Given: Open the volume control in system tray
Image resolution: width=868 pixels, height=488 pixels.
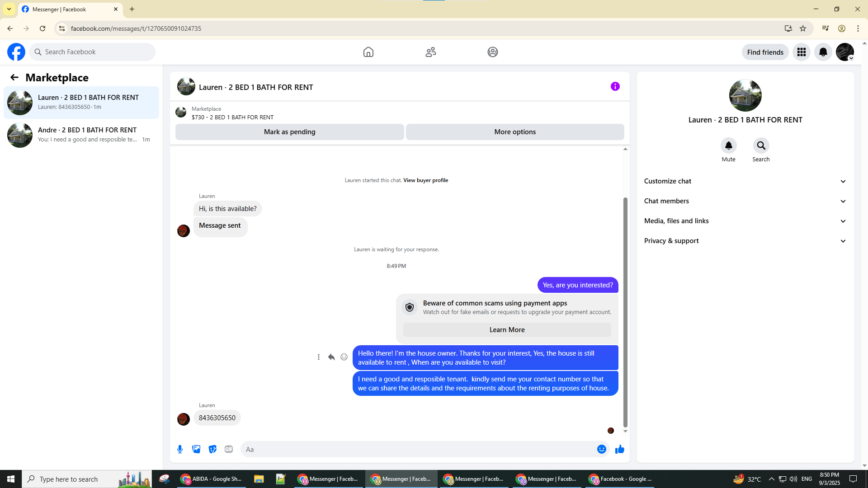Looking at the screenshot, I should tap(793, 479).
